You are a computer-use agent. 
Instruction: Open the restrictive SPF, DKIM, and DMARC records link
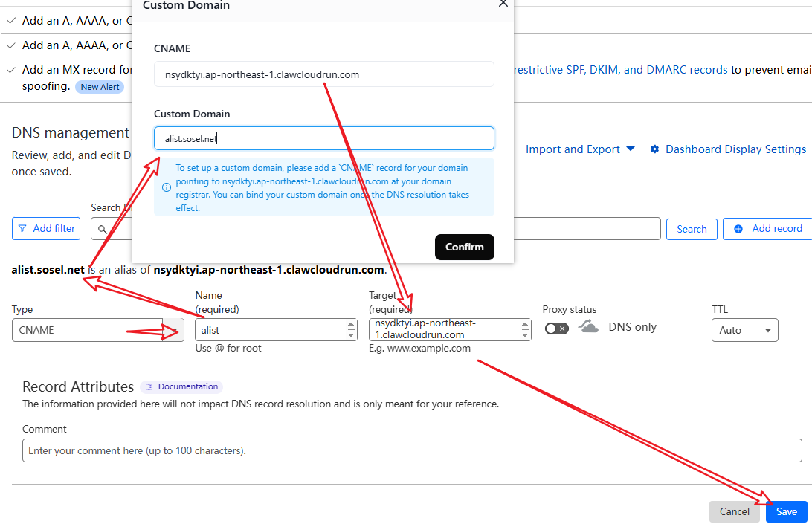tap(620, 70)
